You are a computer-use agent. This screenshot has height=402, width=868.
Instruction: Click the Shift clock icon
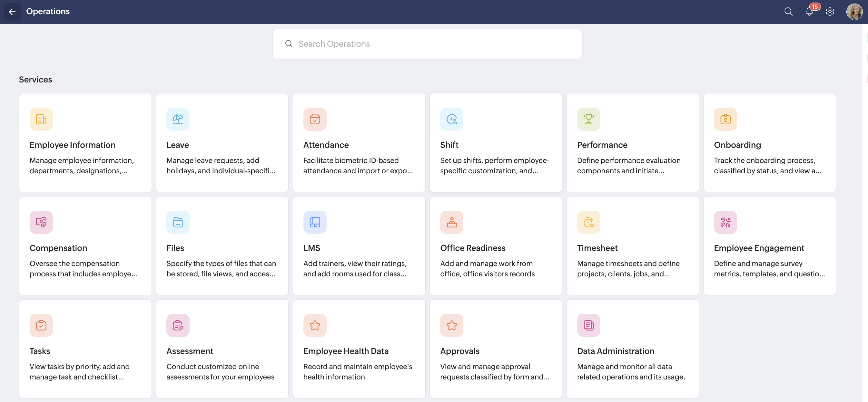click(x=451, y=119)
